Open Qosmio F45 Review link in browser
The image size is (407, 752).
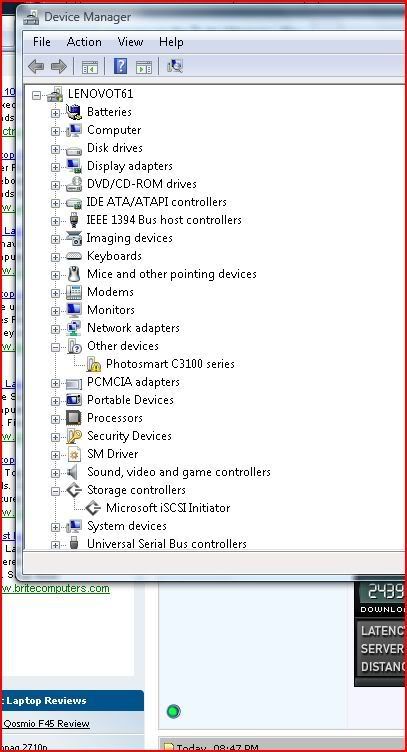pyautogui.click(x=46, y=724)
